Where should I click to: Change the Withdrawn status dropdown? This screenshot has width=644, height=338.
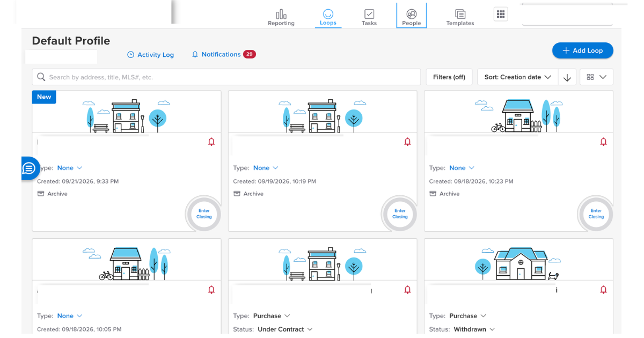coord(474,329)
